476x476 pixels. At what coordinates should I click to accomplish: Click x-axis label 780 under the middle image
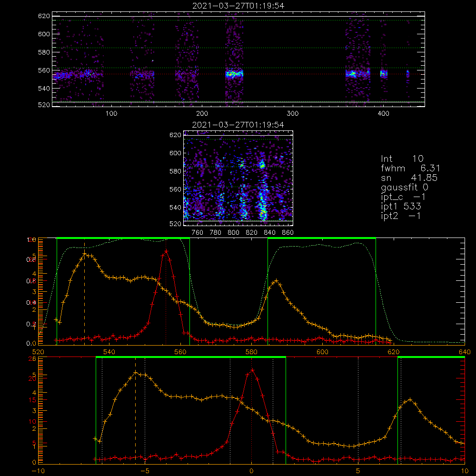coord(216,233)
